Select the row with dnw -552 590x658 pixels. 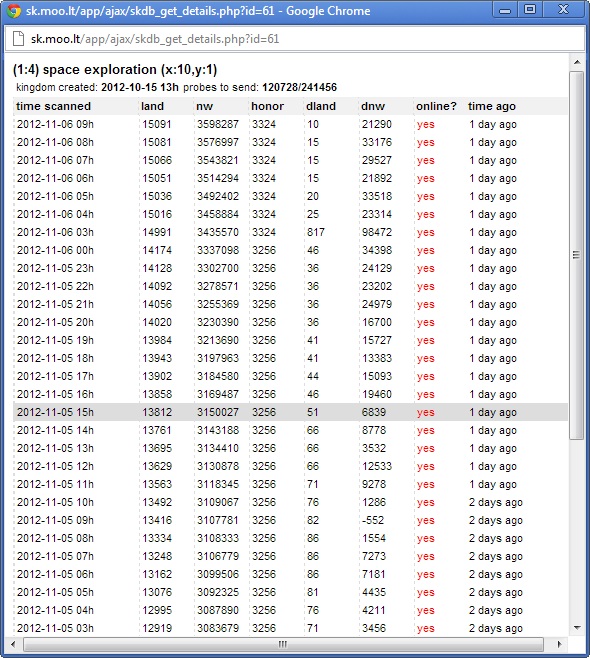coord(290,520)
